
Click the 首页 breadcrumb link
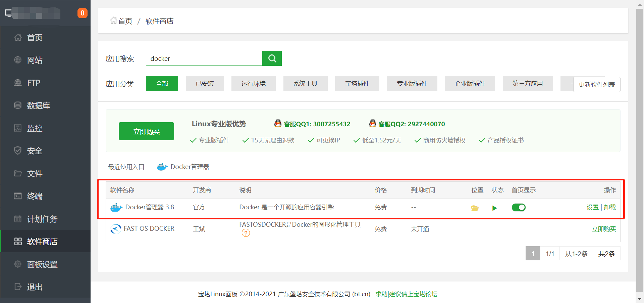pyautogui.click(x=125, y=21)
